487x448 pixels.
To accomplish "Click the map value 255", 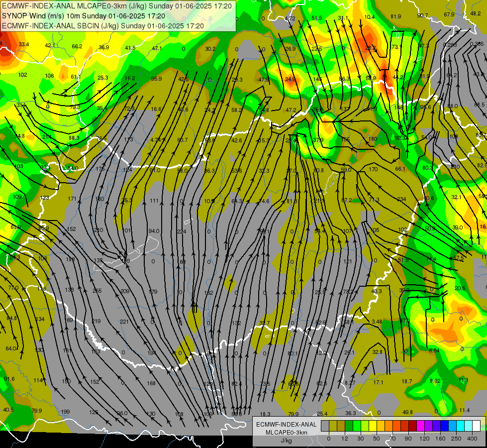I will click(x=97, y=291).
